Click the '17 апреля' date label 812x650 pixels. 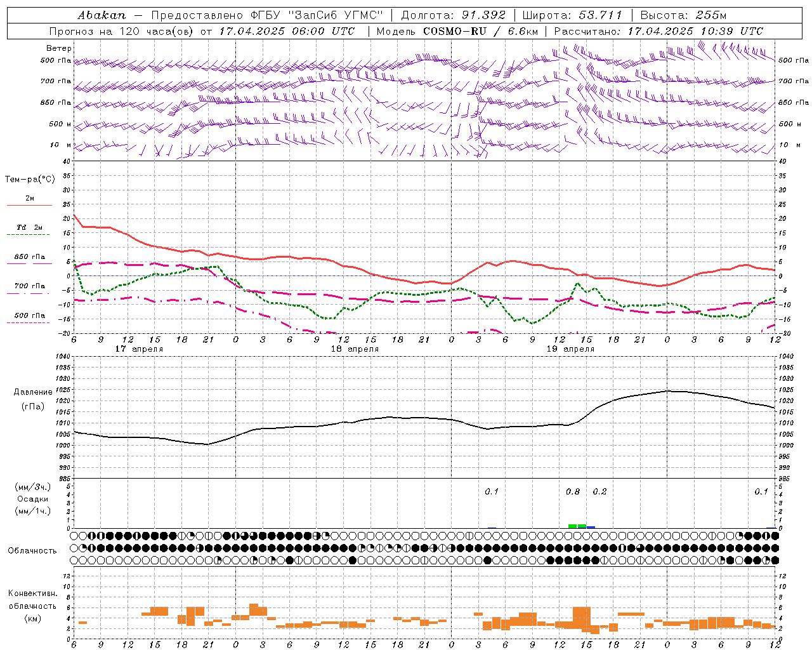139,349
